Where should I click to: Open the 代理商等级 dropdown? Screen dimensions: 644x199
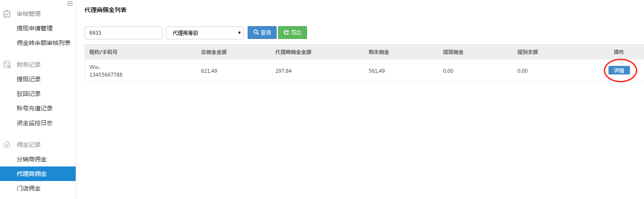coord(205,33)
